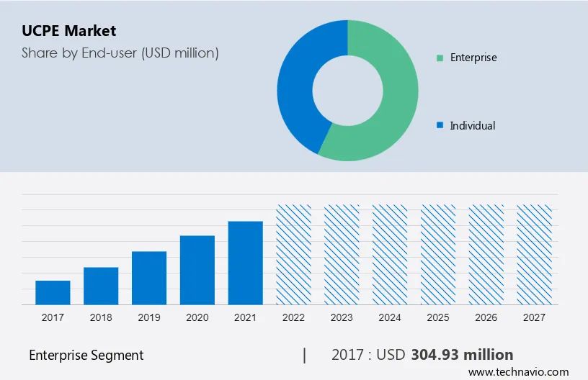Click the 2022 axis label
This screenshot has width=588, height=380.
pos(293,317)
